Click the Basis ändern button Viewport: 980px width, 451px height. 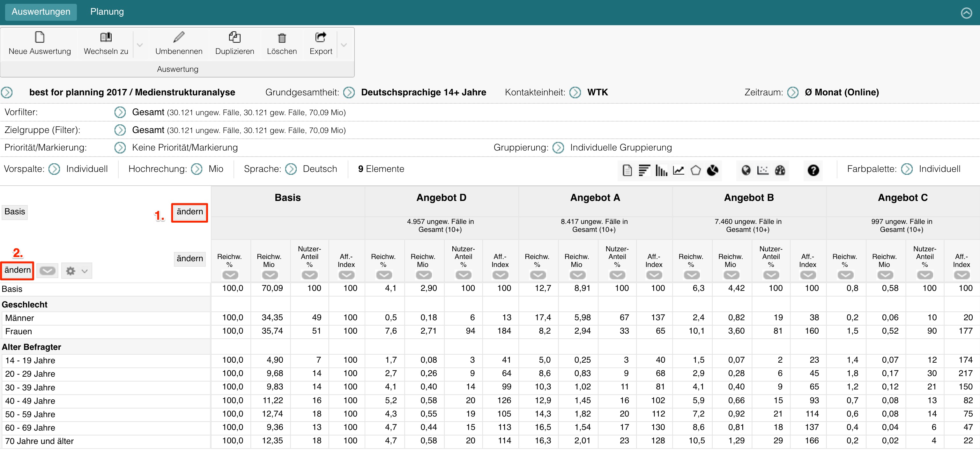[x=189, y=211]
